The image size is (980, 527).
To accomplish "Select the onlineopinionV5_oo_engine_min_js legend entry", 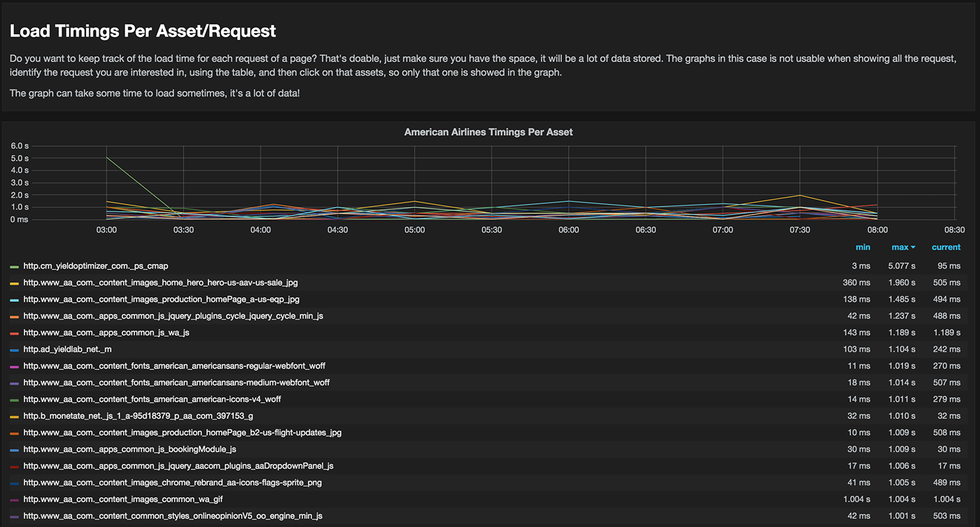I will (x=173, y=516).
